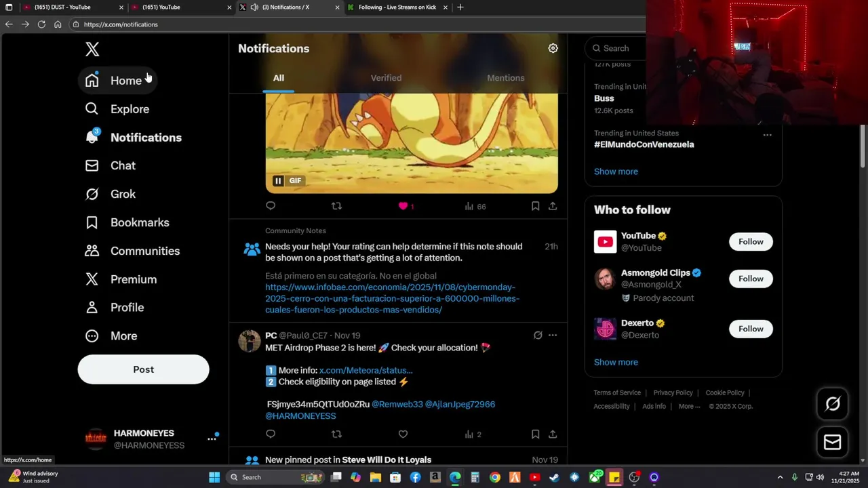Open the More menu in sidebar
This screenshot has height=488, width=868.
click(x=111, y=336)
